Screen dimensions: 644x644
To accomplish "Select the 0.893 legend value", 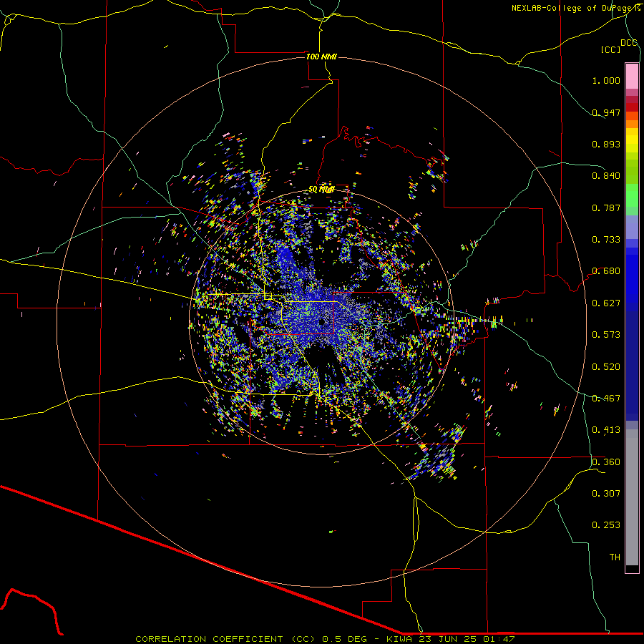I will (x=606, y=144).
